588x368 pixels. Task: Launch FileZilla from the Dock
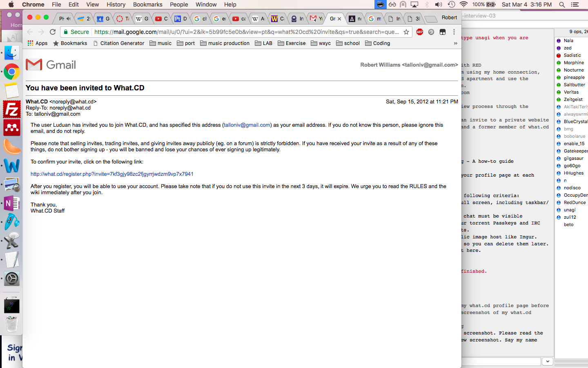[x=12, y=109]
